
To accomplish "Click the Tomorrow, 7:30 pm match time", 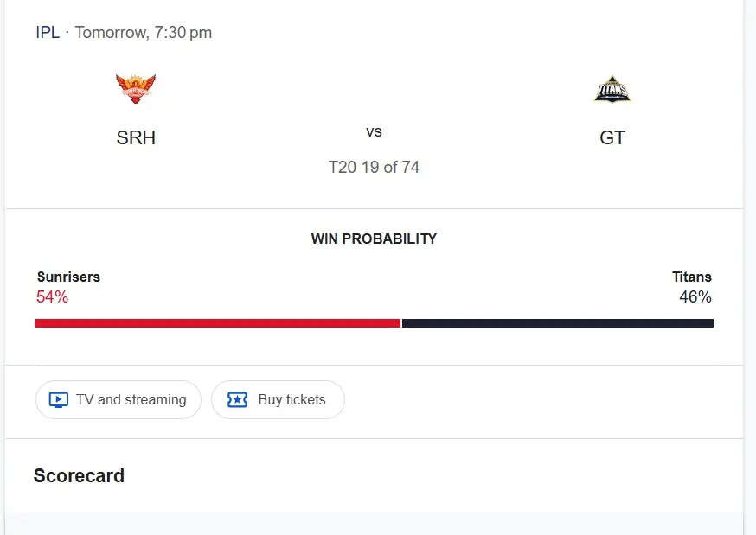I will 144,33.
